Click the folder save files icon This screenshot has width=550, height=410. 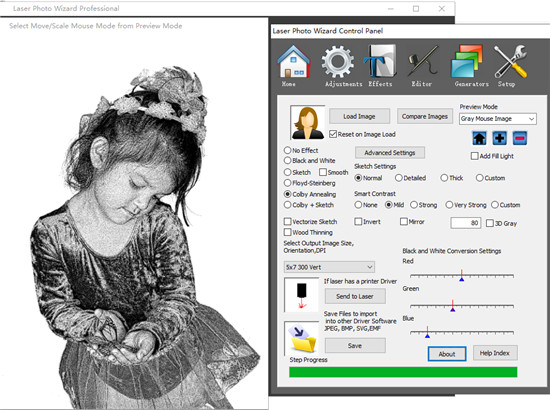pyautogui.click(x=301, y=338)
